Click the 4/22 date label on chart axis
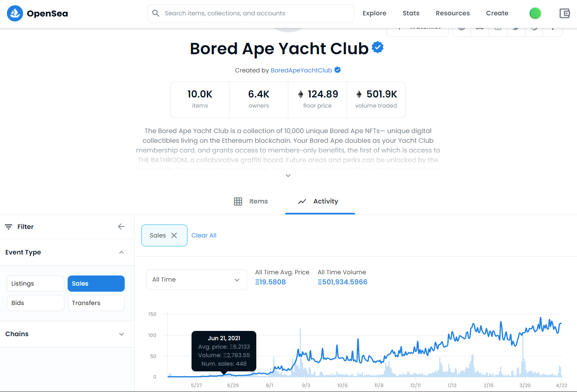 tap(562, 386)
